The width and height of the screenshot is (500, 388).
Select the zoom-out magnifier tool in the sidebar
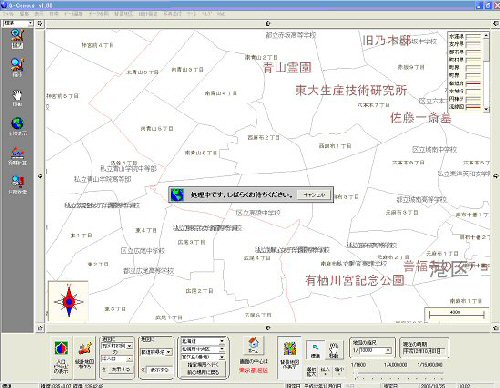click(17, 68)
